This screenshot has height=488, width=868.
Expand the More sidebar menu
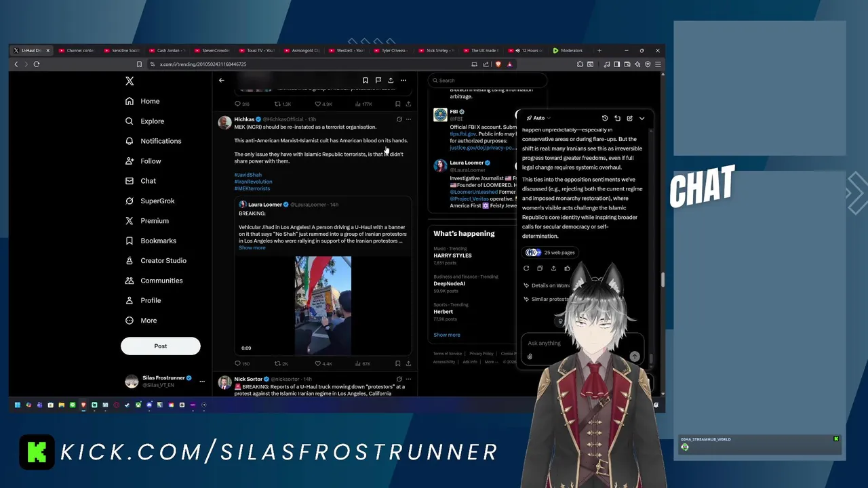(x=141, y=321)
